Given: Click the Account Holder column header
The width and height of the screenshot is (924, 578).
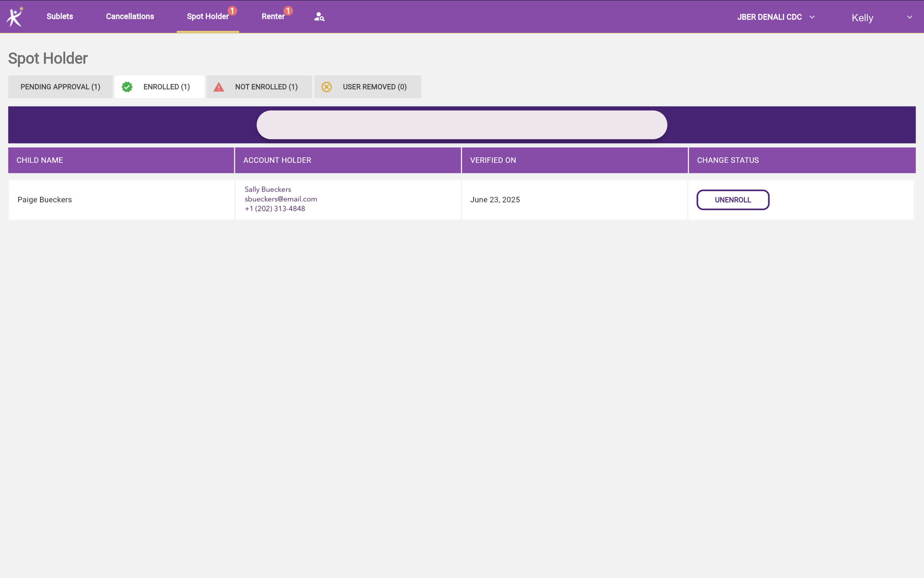Looking at the screenshot, I should click(x=348, y=160).
